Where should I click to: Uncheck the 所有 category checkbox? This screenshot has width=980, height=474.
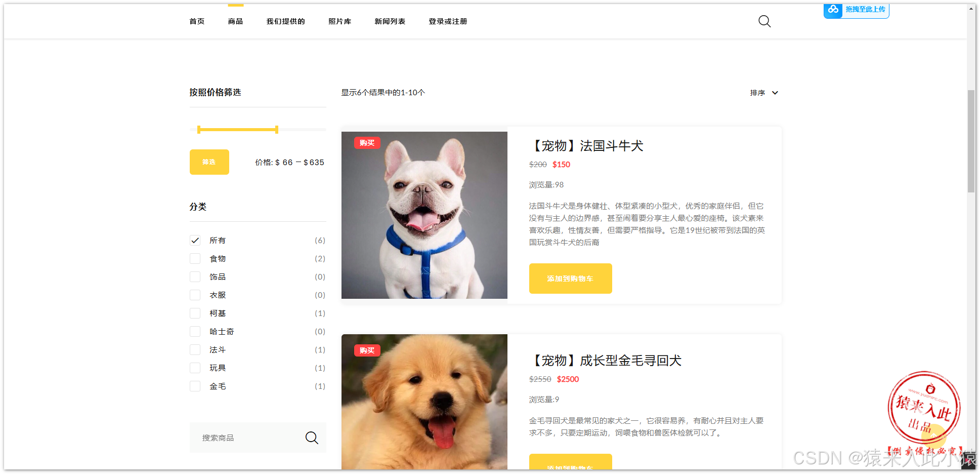tap(195, 240)
